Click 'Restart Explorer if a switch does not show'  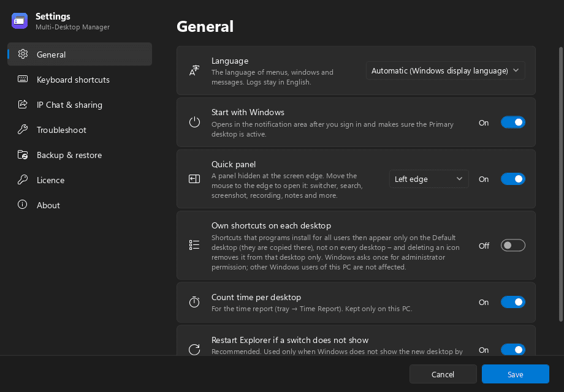[290, 341]
